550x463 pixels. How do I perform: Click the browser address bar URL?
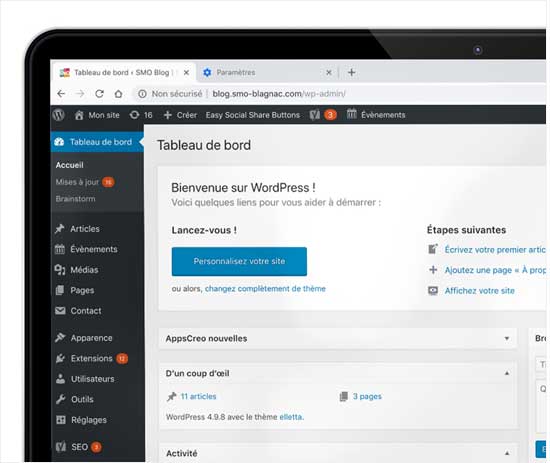pyautogui.click(x=279, y=94)
